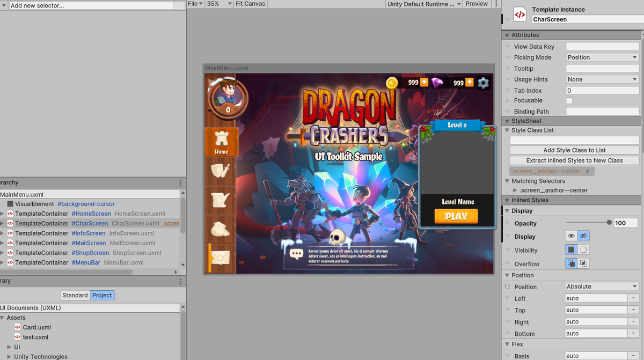This screenshot has height=360, width=644.
Task: Click the plus icon next to the gem count
Action: pos(470,82)
